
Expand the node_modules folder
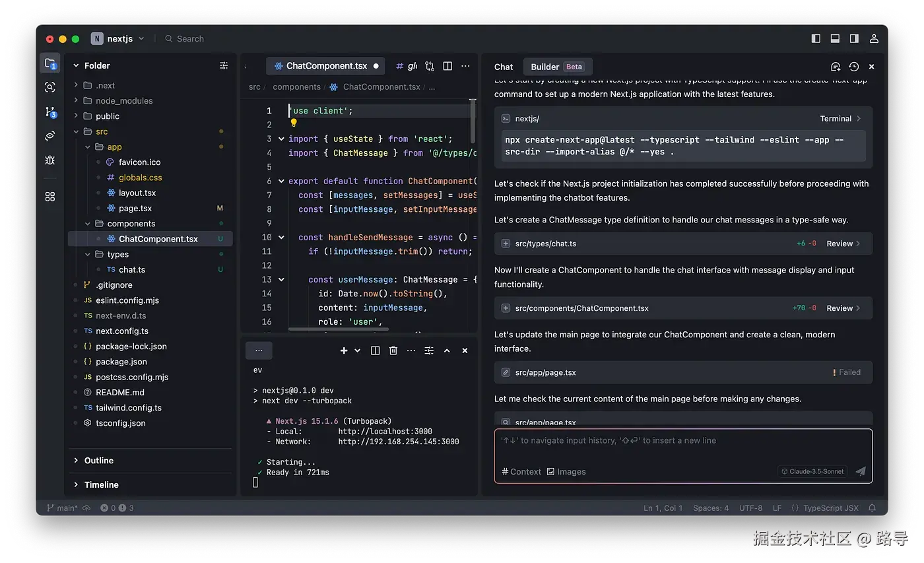[x=76, y=100]
